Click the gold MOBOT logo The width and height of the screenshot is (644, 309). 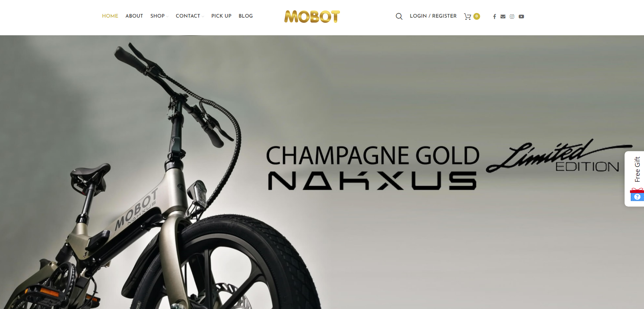pyautogui.click(x=312, y=17)
